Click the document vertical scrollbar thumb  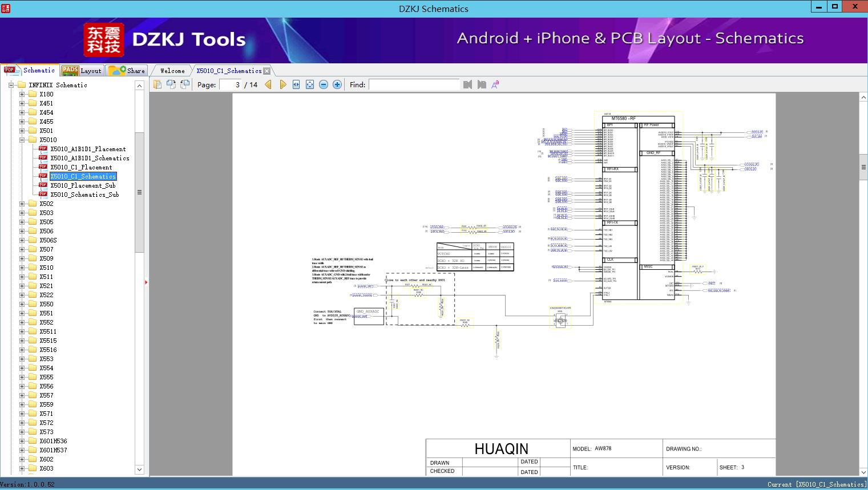[x=863, y=167]
